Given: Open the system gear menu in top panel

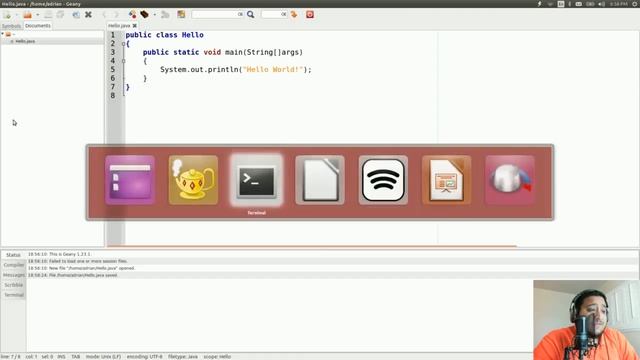Looking at the screenshot, I should click(x=635, y=4).
